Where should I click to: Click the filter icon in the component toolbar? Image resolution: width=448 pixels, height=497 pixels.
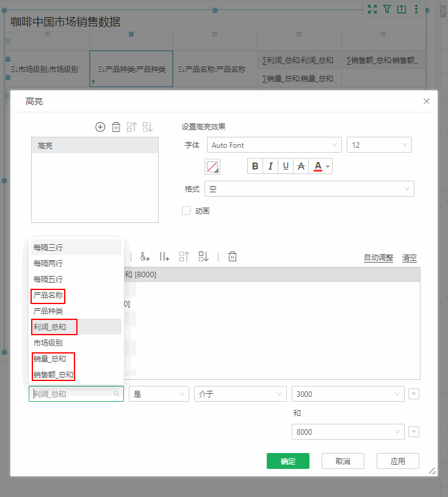coord(387,9)
